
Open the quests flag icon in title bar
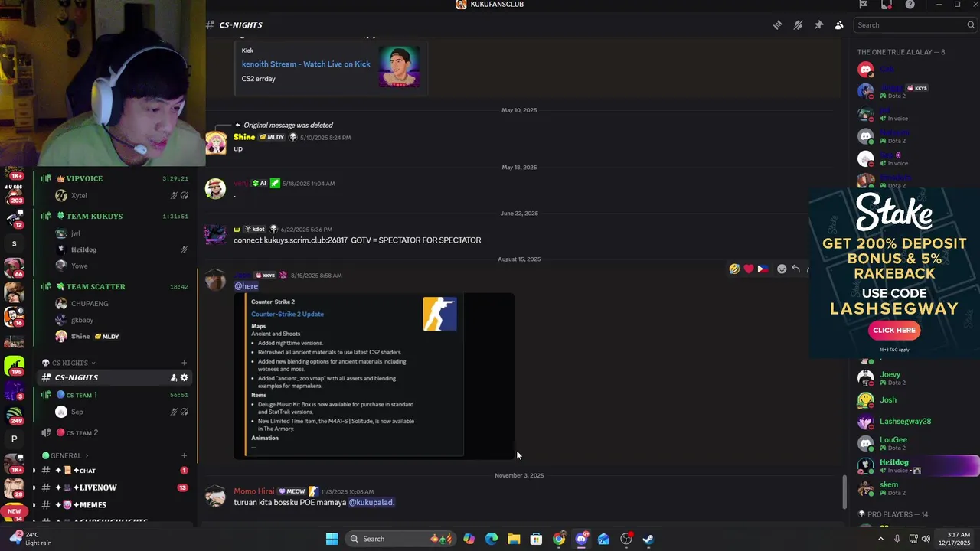(x=864, y=5)
